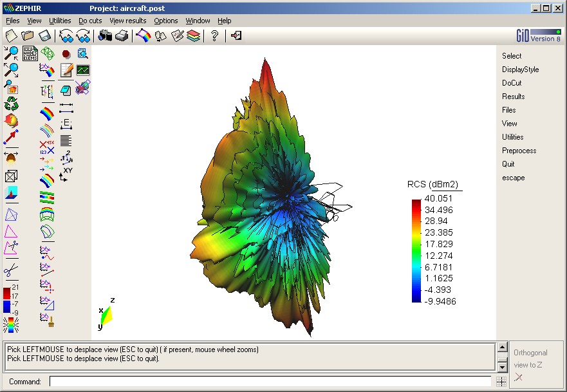Select the Zoom in magnifier icon

click(11, 53)
